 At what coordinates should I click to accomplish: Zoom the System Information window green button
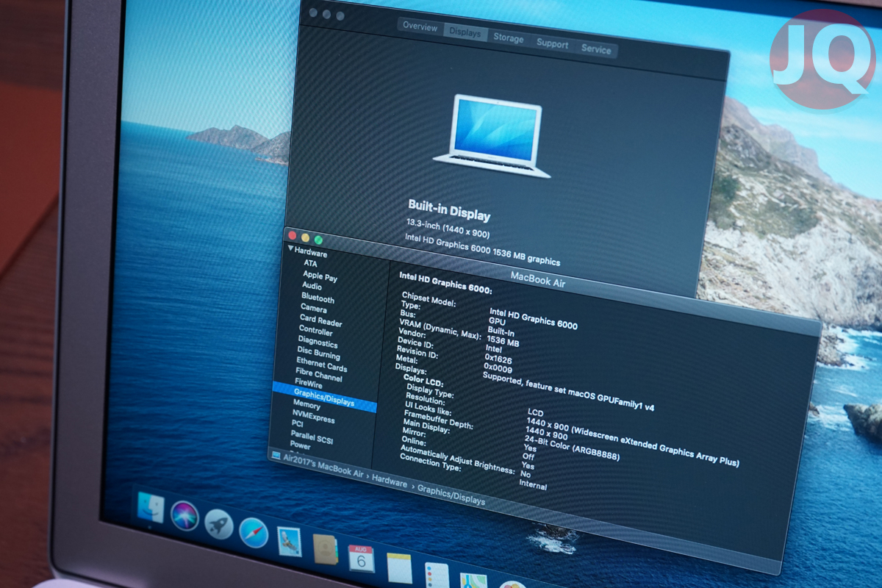(x=319, y=240)
